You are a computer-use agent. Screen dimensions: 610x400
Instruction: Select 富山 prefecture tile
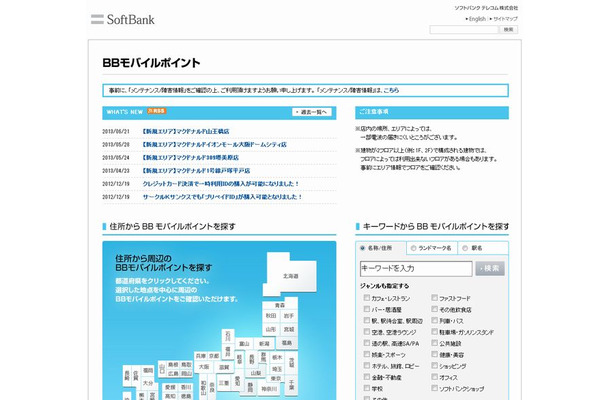(x=244, y=344)
